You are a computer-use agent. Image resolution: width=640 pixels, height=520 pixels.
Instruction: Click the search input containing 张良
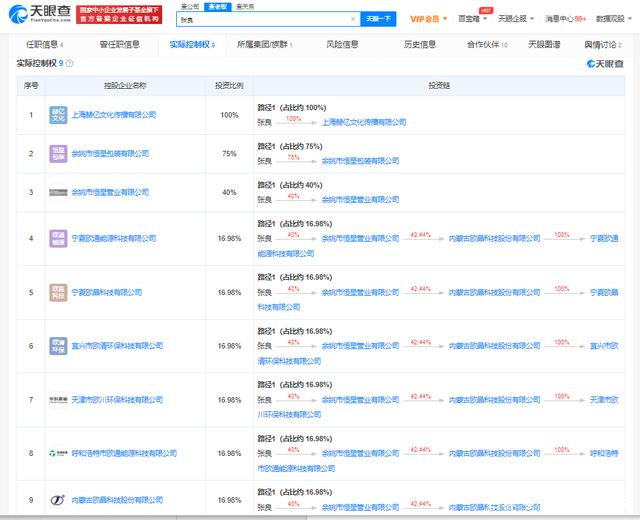click(260, 19)
